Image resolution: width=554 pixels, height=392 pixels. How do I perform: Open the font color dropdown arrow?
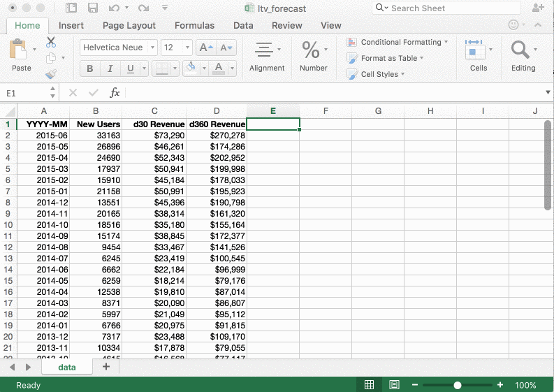pyautogui.click(x=232, y=68)
